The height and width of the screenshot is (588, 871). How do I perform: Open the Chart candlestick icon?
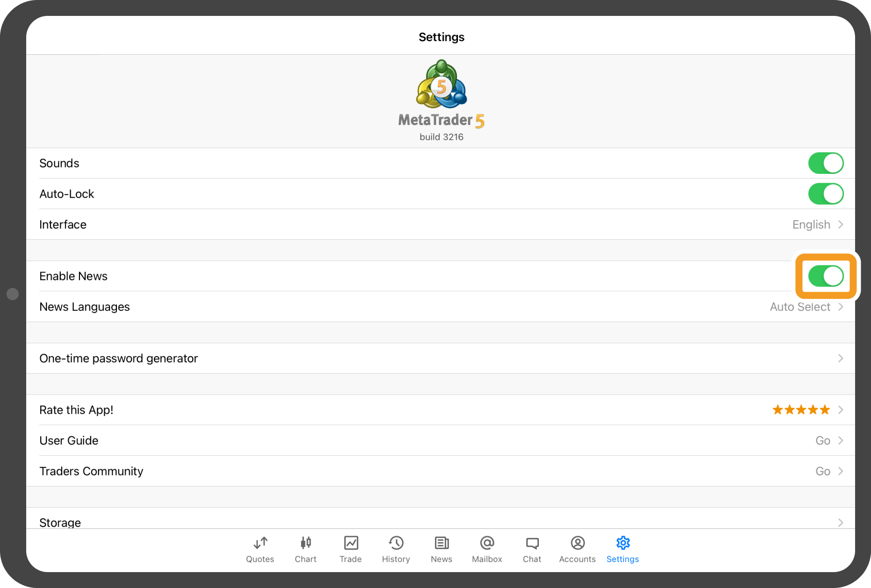coord(305,543)
